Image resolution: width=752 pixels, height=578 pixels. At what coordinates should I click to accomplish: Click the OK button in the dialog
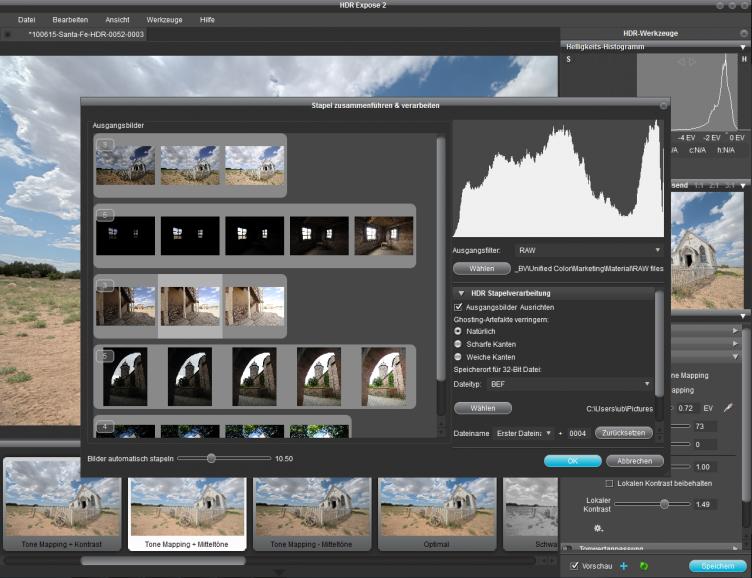[572, 461]
